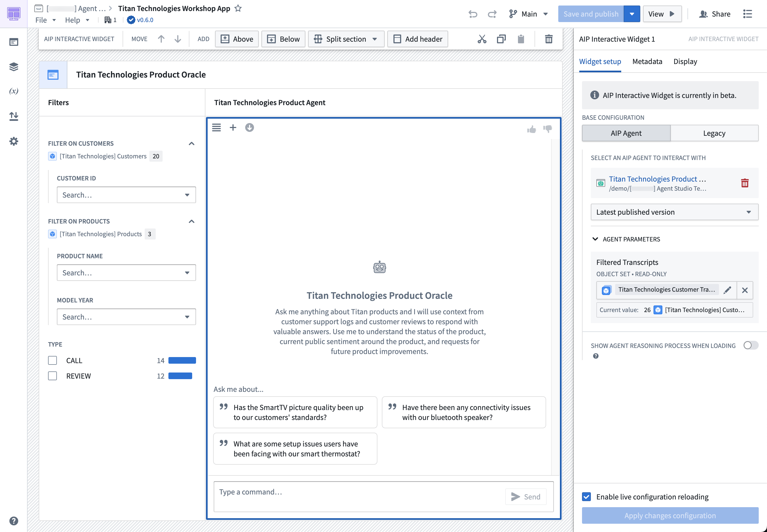Open the layers sidebar icon
Image resolution: width=767 pixels, height=532 pixels.
point(14,67)
